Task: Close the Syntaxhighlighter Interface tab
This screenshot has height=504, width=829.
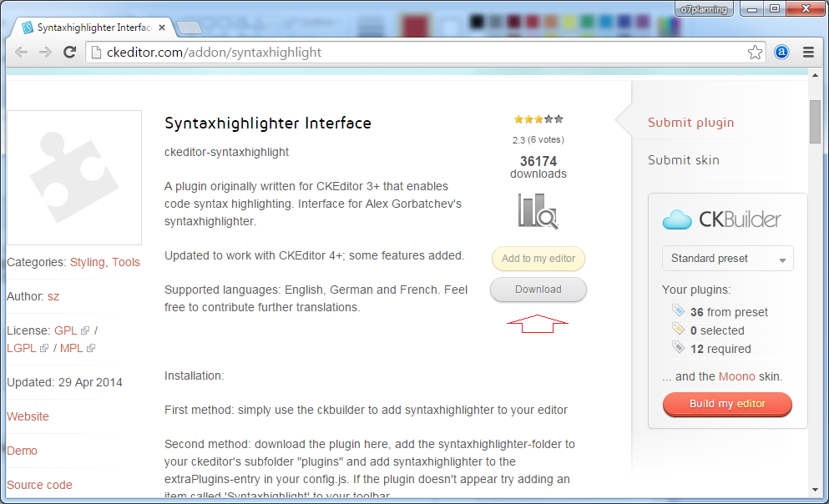Action: 162,28
